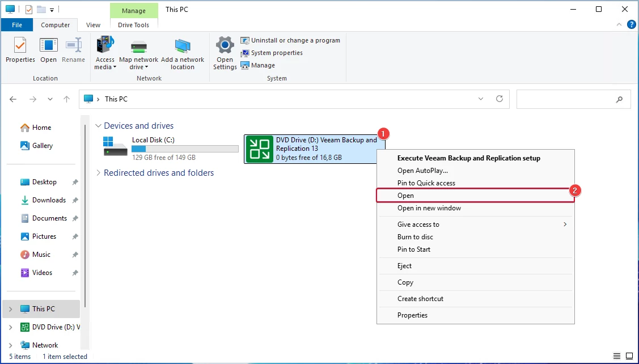
Task: Open the Drive Tools tab
Action: click(x=133, y=25)
